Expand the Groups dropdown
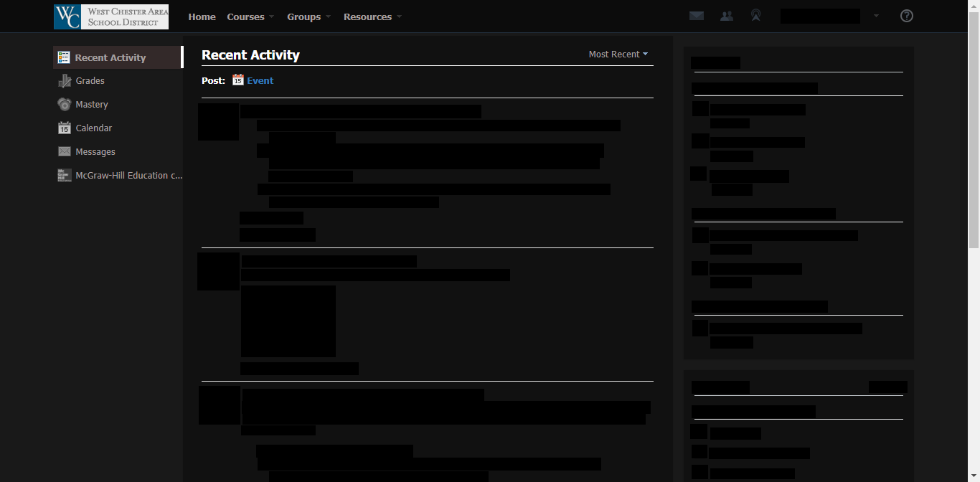This screenshot has height=482, width=980. pyautogui.click(x=304, y=16)
